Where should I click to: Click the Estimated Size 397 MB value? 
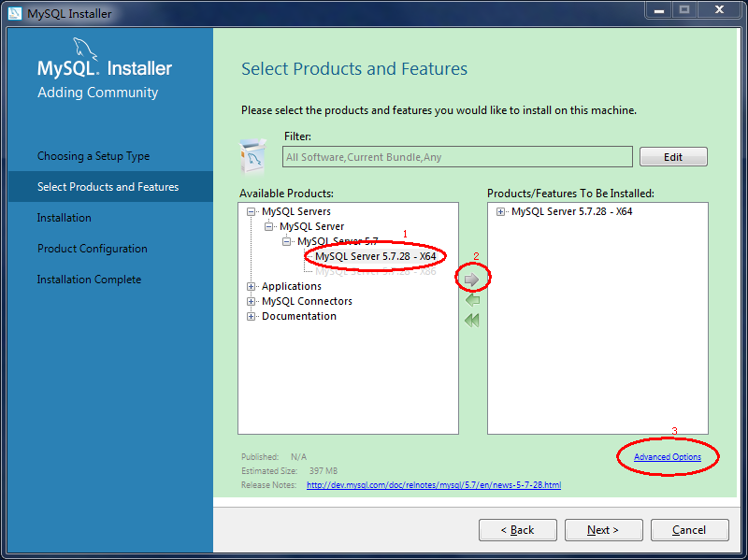click(324, 471)
